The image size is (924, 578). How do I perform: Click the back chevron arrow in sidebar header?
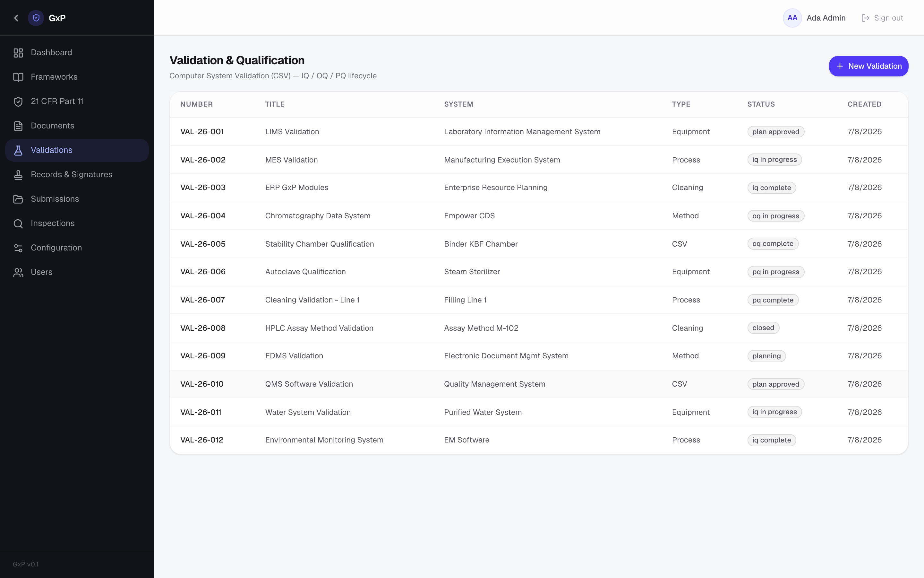pyautogui.click(x=16, y=18)
